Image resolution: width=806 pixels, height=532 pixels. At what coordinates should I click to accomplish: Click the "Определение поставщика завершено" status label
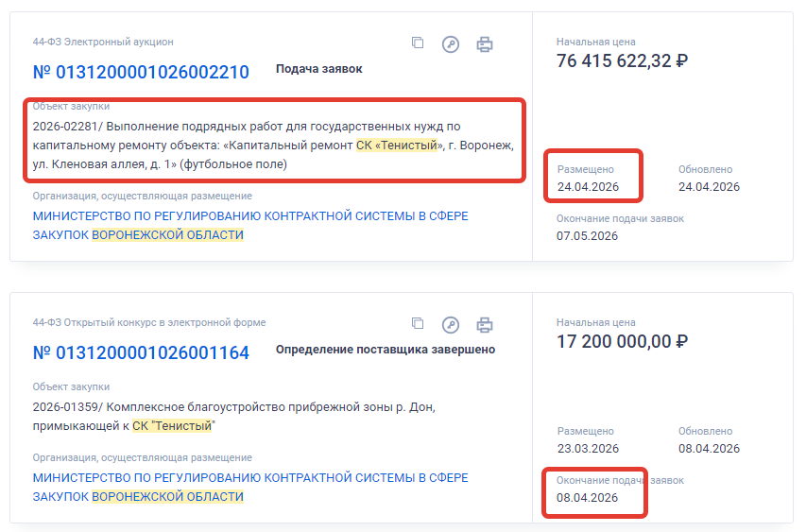pos(385,350)
